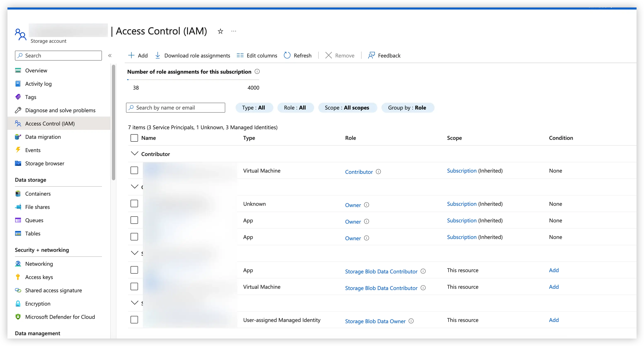Click the Remove X icon

pyautogui.click(x=328, y=55)
